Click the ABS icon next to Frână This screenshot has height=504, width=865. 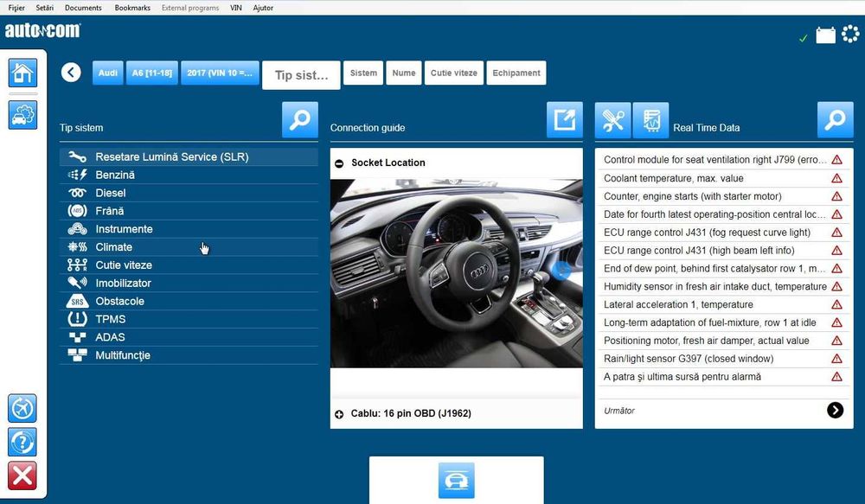click(x=77, y=211)
